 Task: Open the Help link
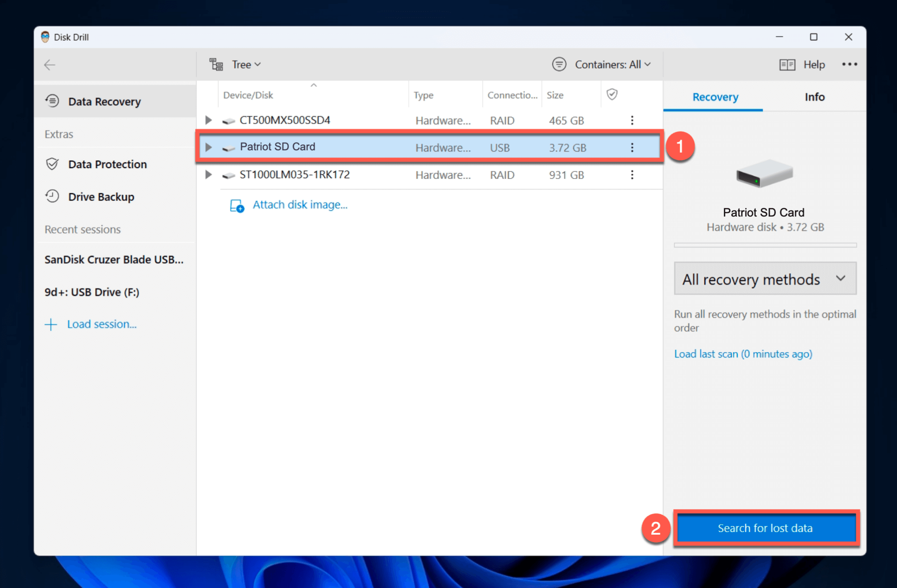814,65
